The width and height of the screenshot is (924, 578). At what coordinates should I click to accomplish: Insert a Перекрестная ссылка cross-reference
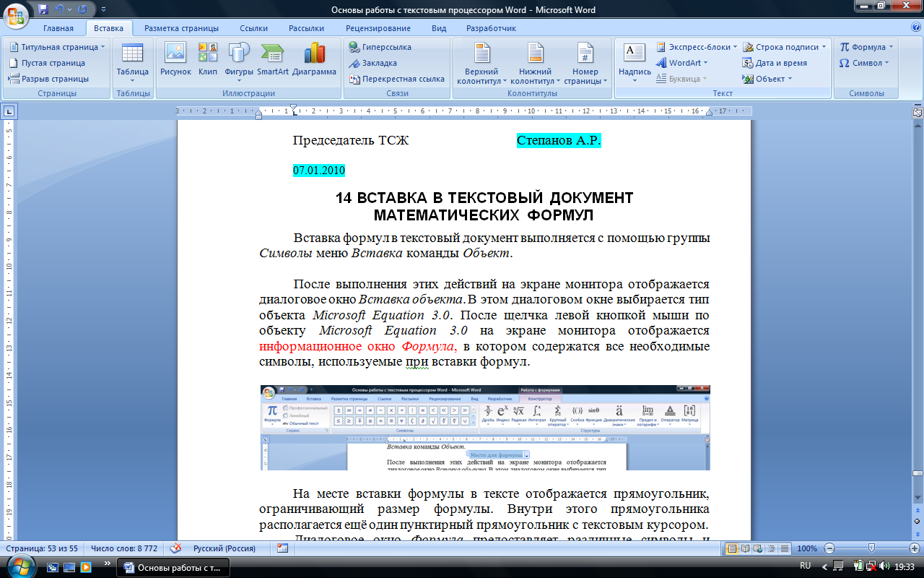coord(396,79)
